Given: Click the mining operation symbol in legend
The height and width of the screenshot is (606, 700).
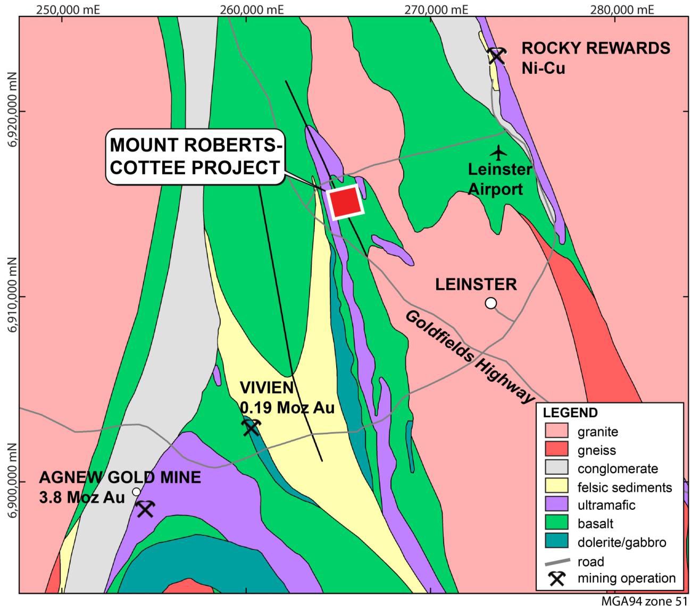Looking at the screenshot, I should coord(557,578).
